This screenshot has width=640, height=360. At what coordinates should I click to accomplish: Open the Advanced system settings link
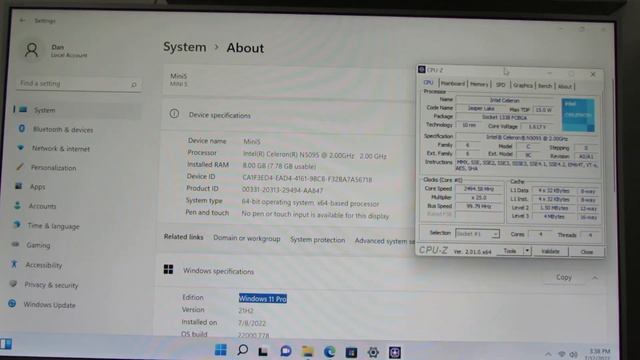coord(384,241)
